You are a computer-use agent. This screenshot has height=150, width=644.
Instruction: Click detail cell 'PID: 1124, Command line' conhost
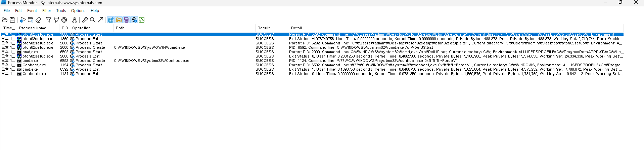[x=373, y=61]
